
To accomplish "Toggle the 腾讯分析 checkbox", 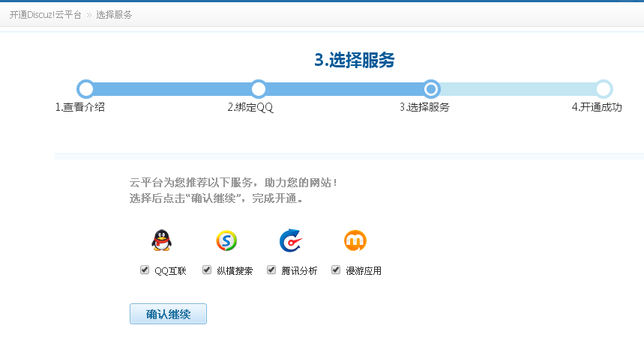I will tap(271, 270).
